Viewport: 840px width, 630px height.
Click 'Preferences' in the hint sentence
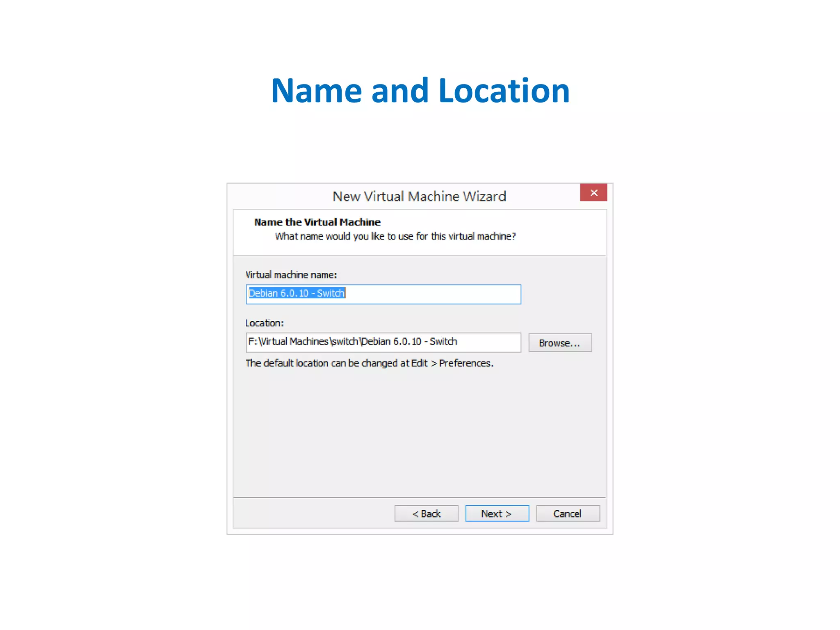coord(465,363)
